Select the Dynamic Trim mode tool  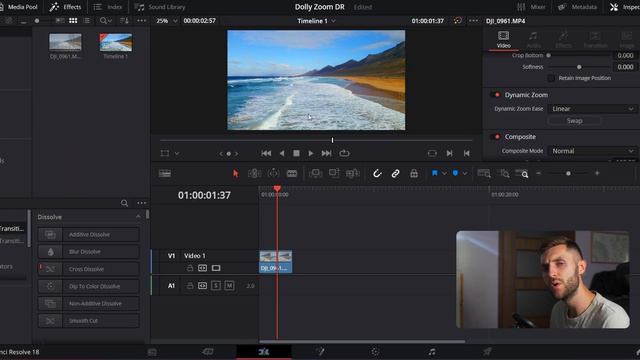click(x=273, y=173)
